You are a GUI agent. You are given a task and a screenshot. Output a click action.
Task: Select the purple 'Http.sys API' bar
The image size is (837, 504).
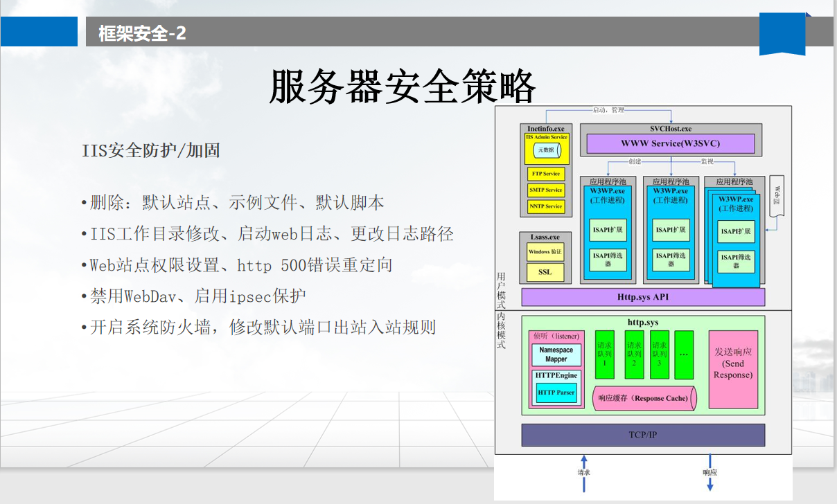[x=643, y=298]
